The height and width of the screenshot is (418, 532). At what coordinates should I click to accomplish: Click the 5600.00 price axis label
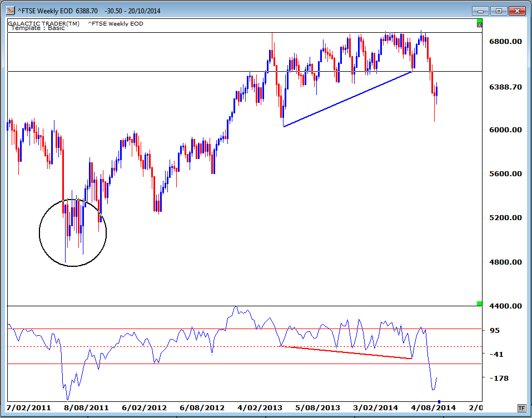tap(505, 174)
